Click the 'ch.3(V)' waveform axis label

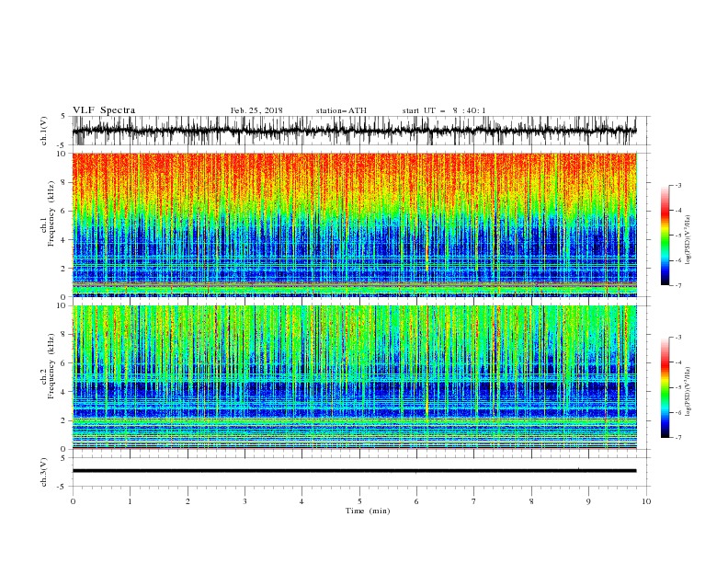tap(44, 472)
